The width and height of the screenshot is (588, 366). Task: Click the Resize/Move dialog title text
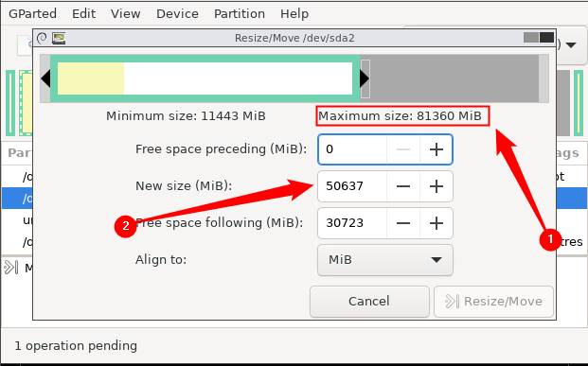tap(294, 38)
